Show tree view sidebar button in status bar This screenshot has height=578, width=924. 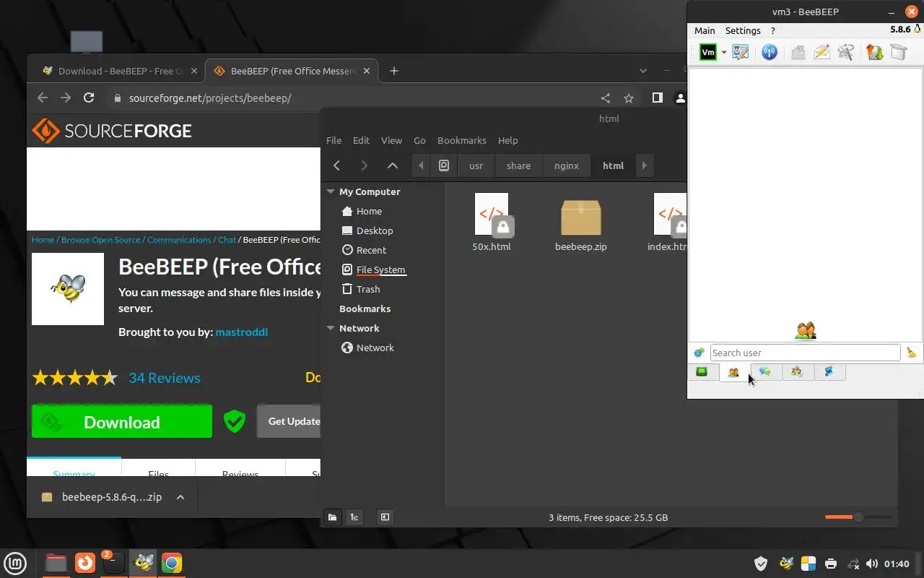354,517
